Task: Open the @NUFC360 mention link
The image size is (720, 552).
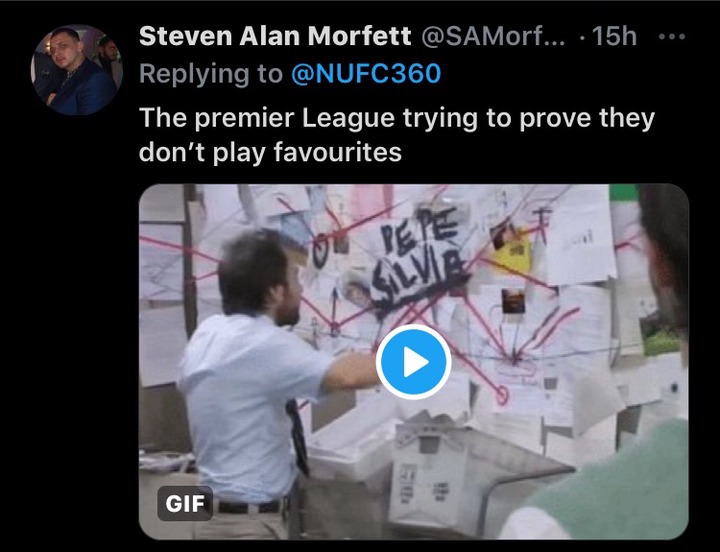Action: pyautogui.click(x=366, y=73)
